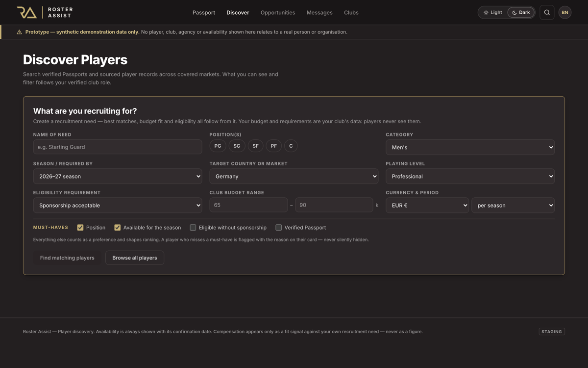
Task: Switch to Light theme
Action: click(x=493, y=12)
